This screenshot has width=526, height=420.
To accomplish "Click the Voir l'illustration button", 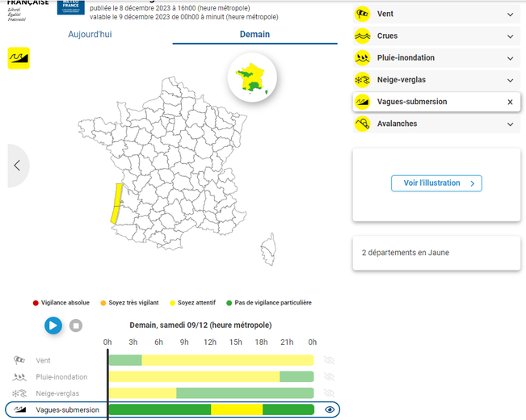I will (x=436, y=183).
